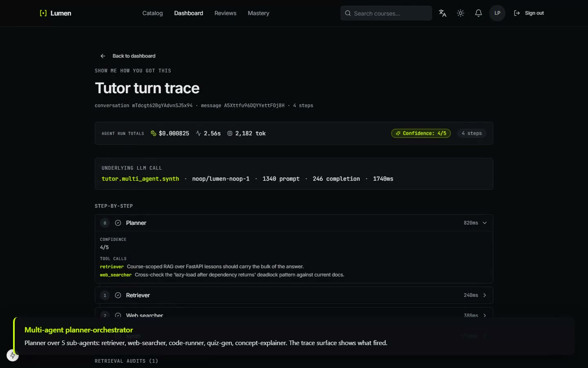Click the back arrow icon
Viewport: 588px width, 368px height.
pos(103,56)
